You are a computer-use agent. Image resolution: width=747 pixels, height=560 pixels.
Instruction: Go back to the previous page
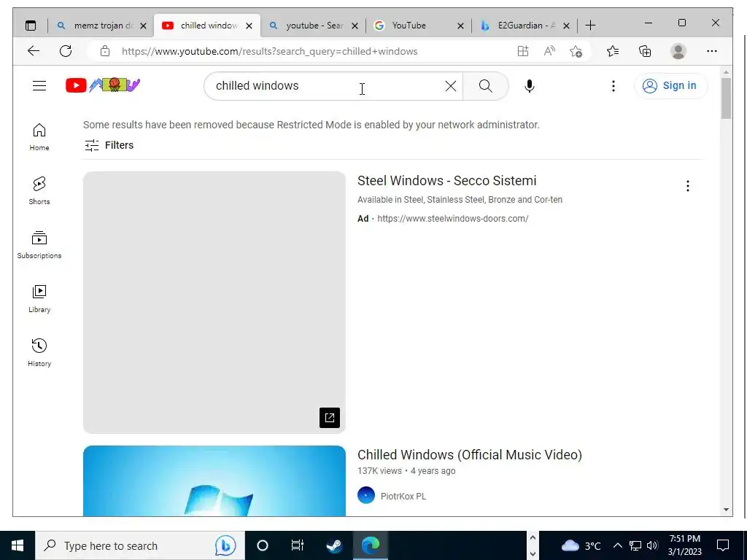(34, 51)
